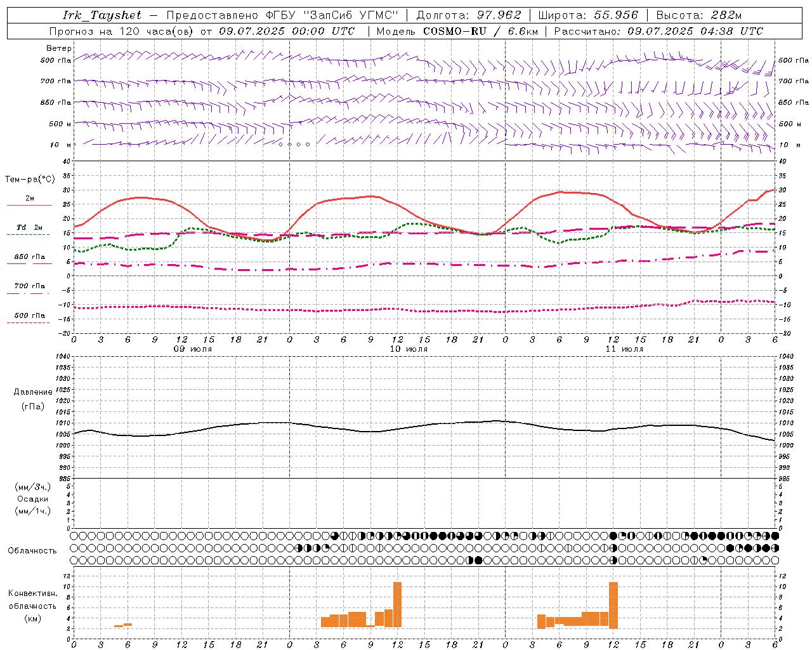The width and height of the screenshot is (812, 650).
Task: Click the red '2м' temperature legend line
Action: 29,205
